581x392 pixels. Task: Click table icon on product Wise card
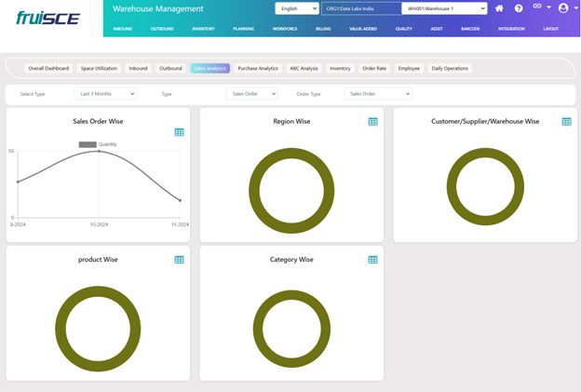coord(180,260)
